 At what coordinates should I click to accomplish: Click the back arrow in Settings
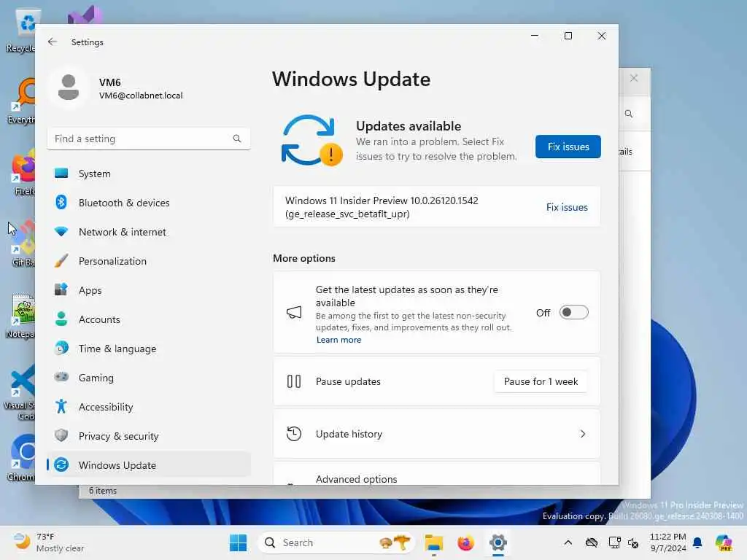(53, 42)
